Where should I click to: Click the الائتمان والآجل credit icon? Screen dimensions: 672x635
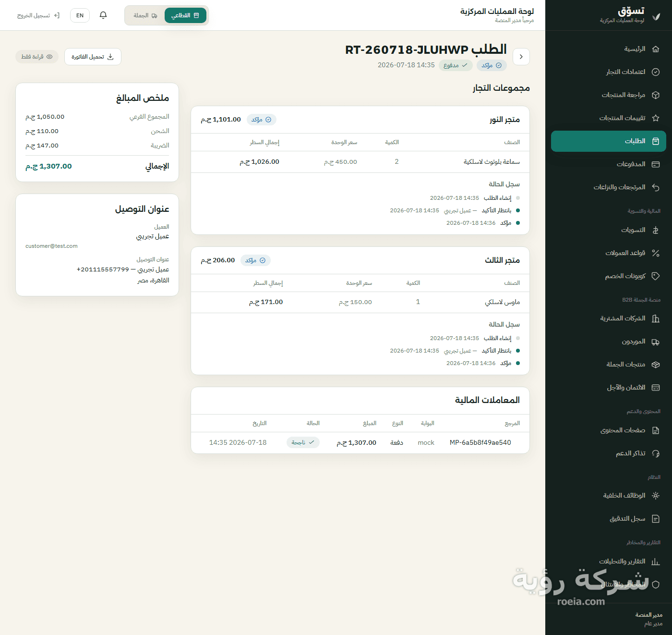656,388
